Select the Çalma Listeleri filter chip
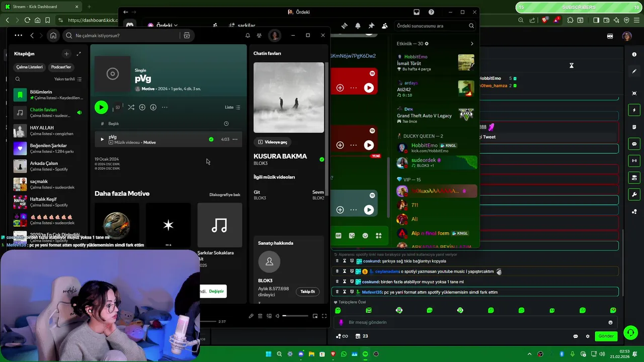 pos(29,67)
